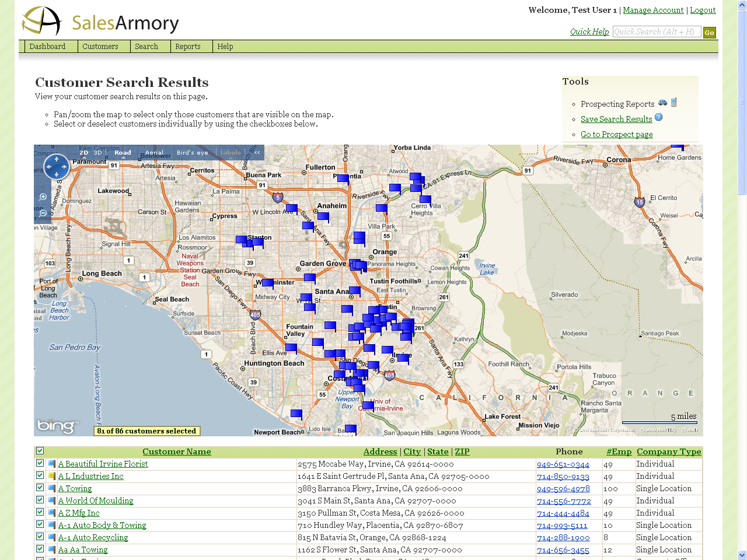
Task: Click inside the Quick Search field
Action: point(657,32)
